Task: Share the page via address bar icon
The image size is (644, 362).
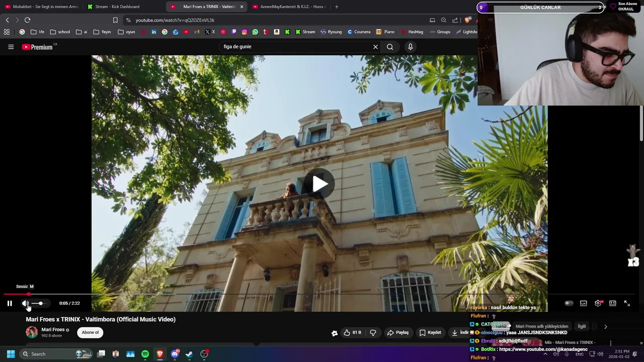Action: 455,20
